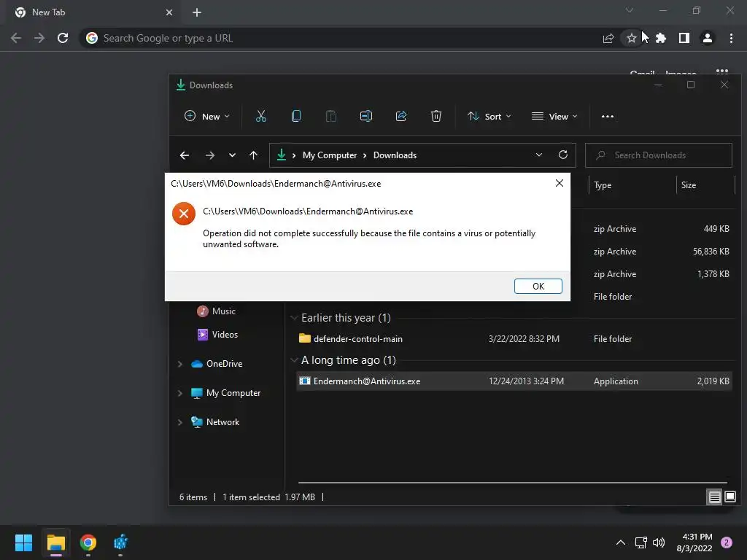Close the error dialog with the X
747x560 pixels.
(560, 183)
